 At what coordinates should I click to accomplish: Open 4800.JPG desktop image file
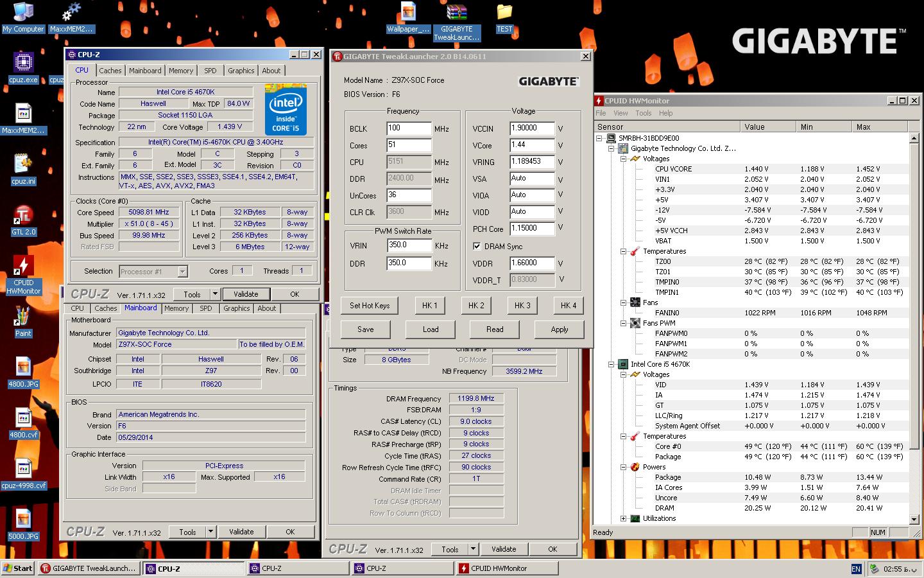point(23,372)
